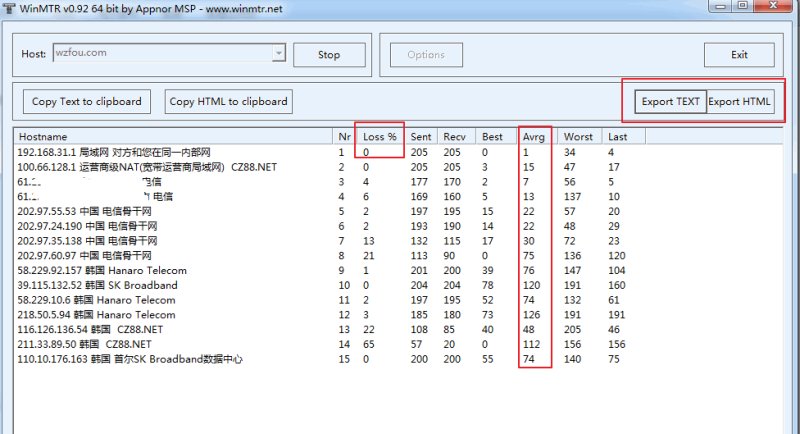
Task: Click the Export HTML button
Action: (x=740, y=101)
